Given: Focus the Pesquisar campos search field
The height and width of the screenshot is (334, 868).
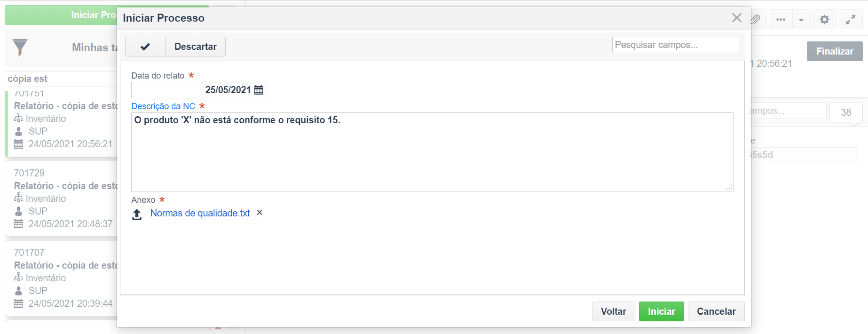Looking at the screenshot, I should [x=676, y=45].
